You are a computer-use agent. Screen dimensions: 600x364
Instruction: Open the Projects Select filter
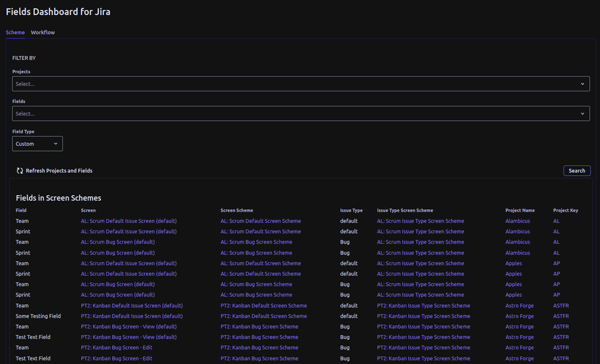[300, 83]
